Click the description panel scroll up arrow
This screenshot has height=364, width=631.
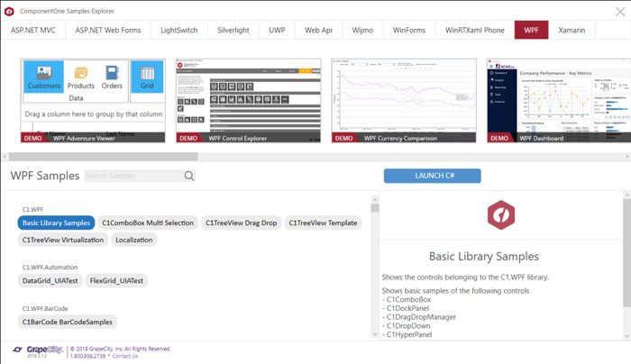click(627, 196)
